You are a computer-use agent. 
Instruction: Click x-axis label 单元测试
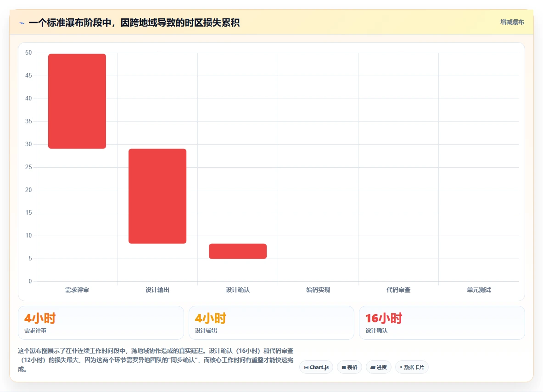pyautogui.click(x=479, y=290)
